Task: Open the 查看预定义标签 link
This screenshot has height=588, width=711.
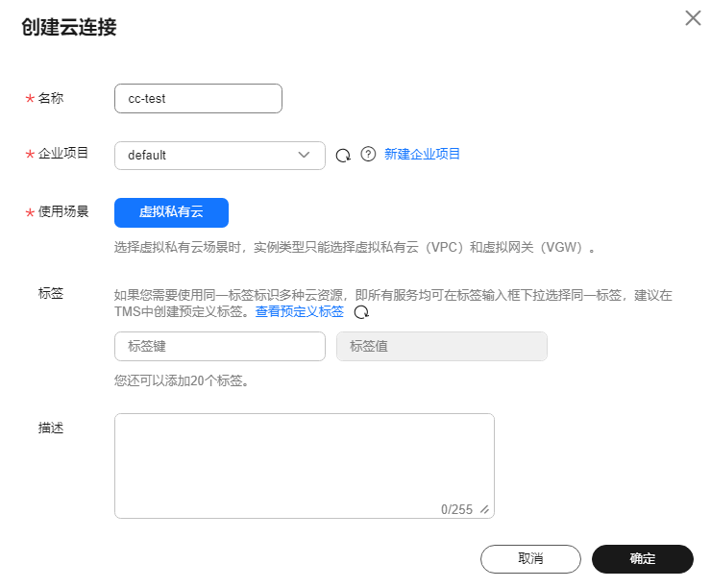Action: [x=299, y=311]
